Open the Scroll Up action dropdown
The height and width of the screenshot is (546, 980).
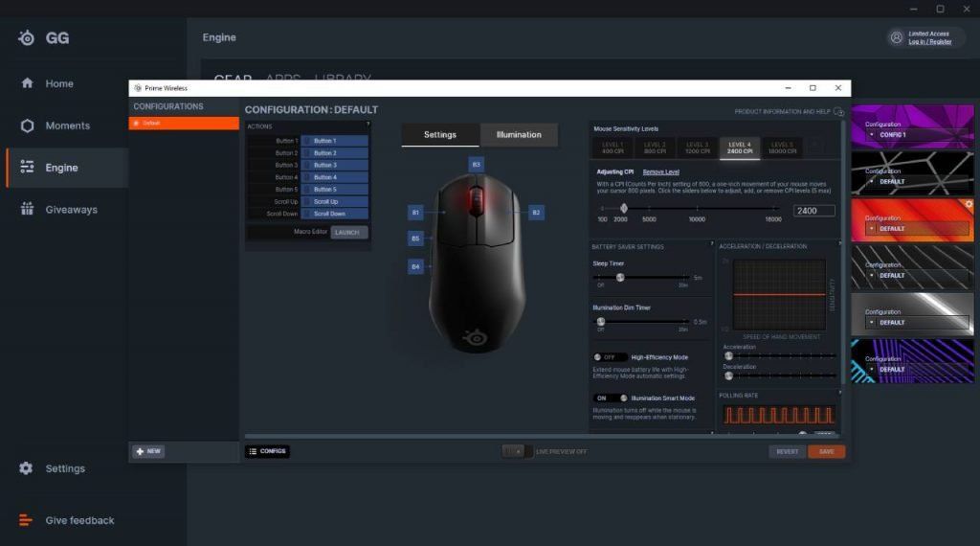[x=334, y=201]
